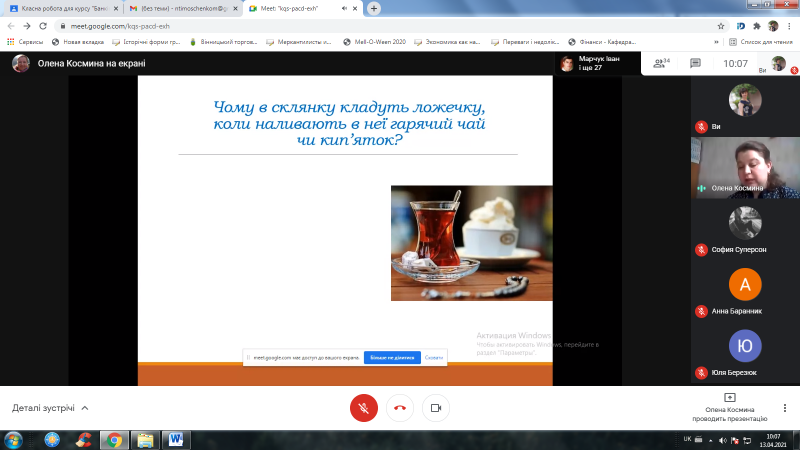The image size is (800, 450).
Task: Open the meeting chat icon
Action: [695, 63]
